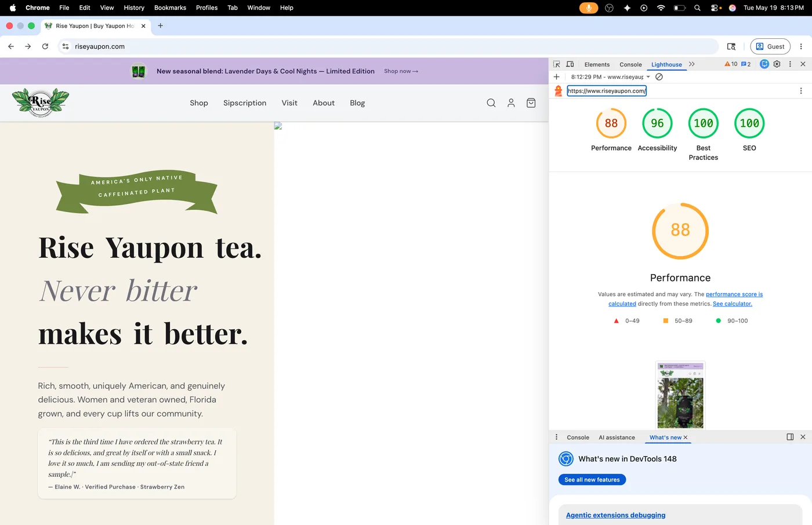Select the Lighthouse tab
The width and height of the screenshot is (812, 525).
click(x=666, y=65)
